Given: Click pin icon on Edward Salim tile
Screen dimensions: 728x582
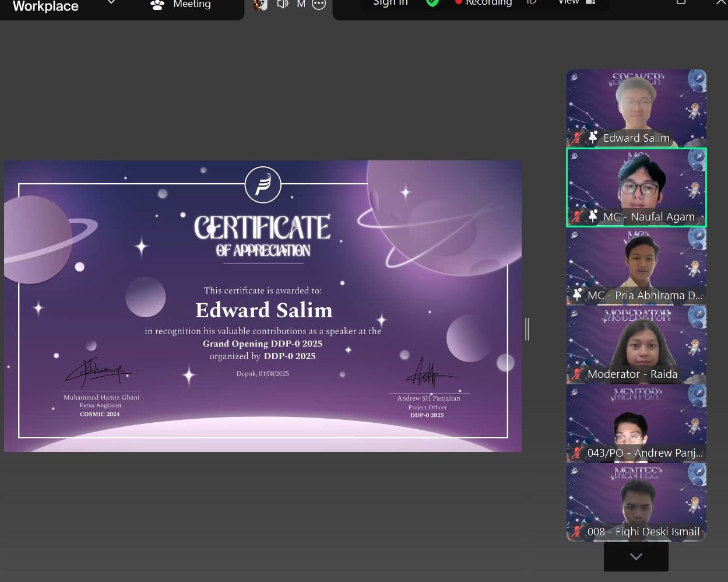Looking at the screenshot, I should 593,138.
